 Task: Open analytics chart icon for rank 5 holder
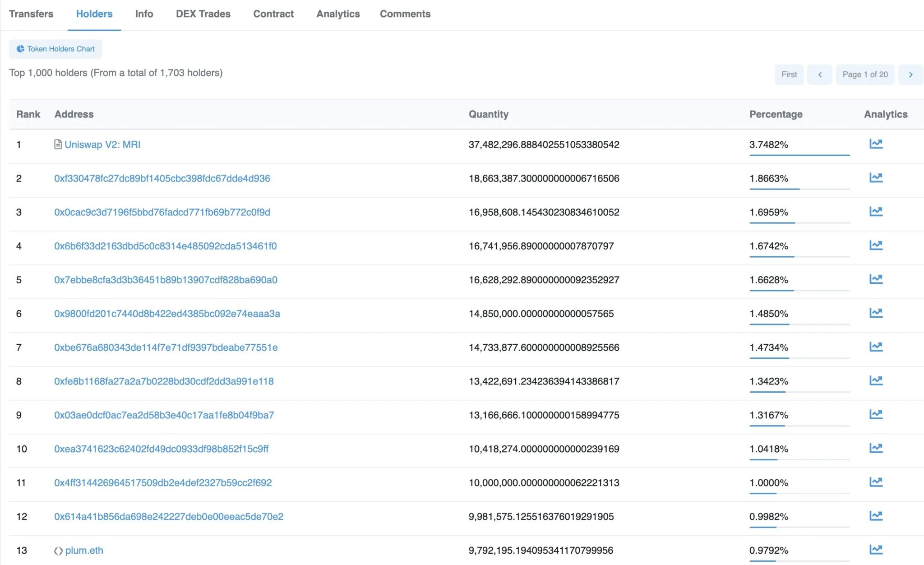pos(876,279)
